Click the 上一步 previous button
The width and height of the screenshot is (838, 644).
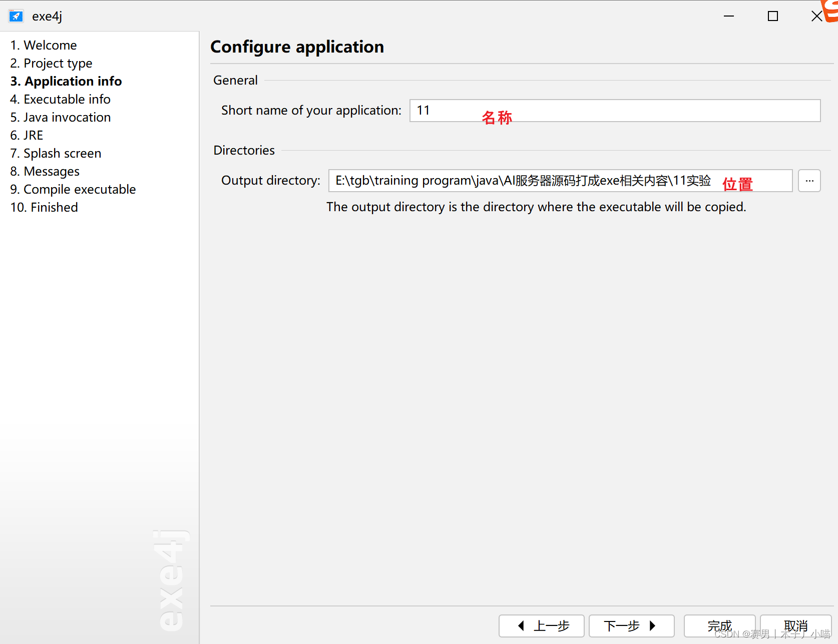point(542,626)
